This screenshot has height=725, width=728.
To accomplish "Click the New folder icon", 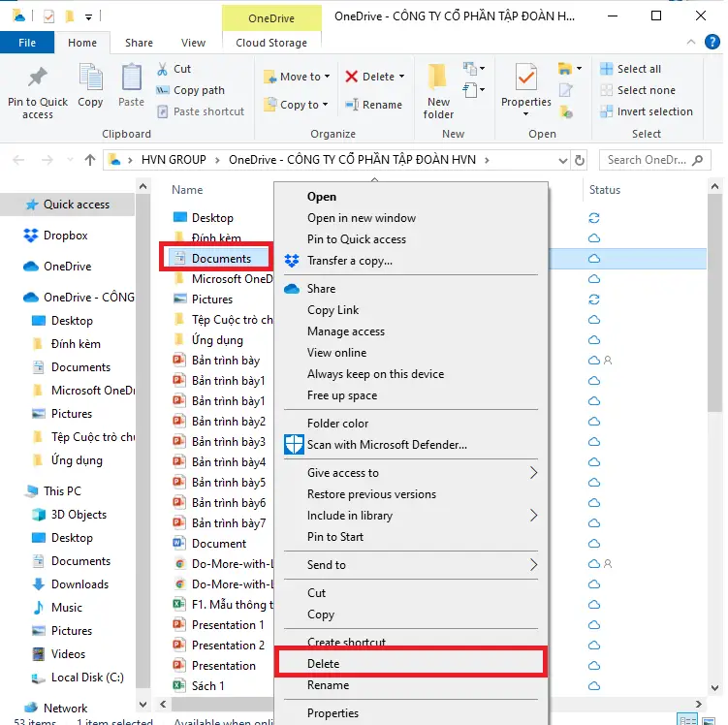I will (x=438, y=81).
